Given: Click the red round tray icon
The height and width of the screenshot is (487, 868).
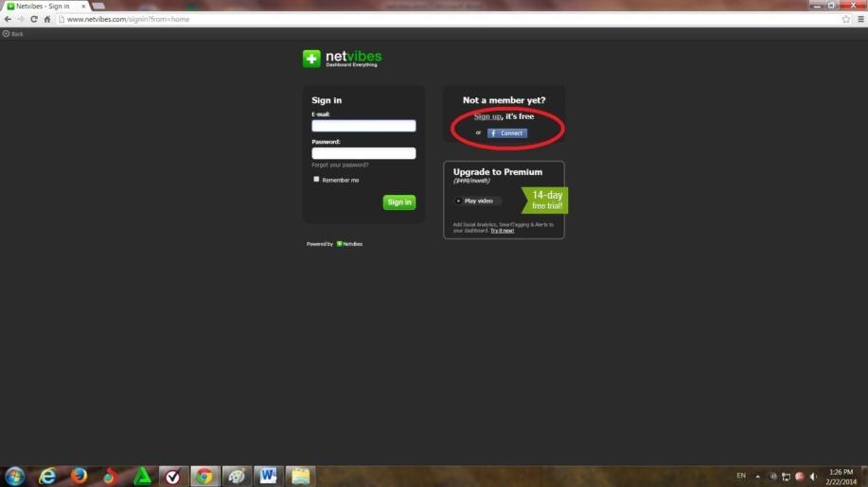Looking at the screenshot, I should (x=799, y=477).
